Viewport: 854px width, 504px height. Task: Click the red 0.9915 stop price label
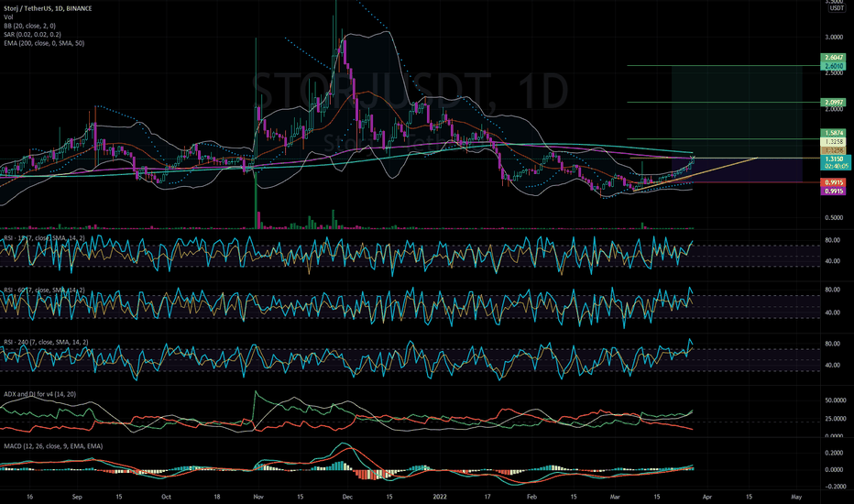pyautogui.click(x=834, y=182)
